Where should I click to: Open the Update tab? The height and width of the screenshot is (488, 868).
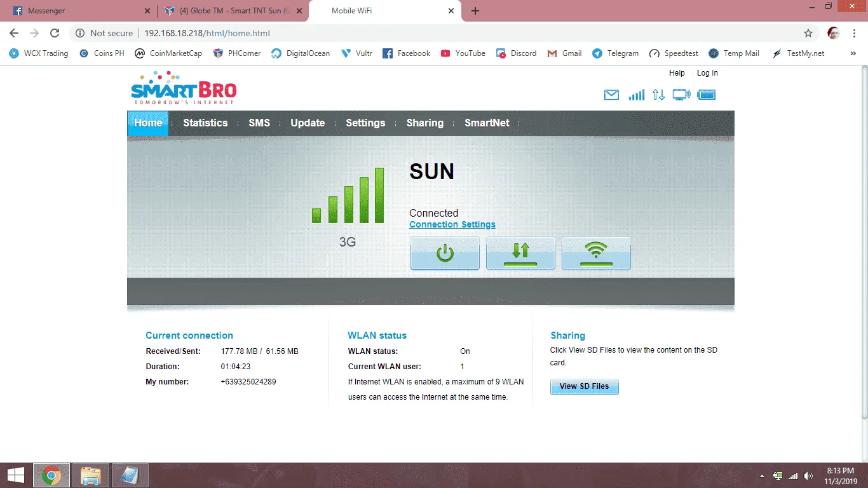308,123
